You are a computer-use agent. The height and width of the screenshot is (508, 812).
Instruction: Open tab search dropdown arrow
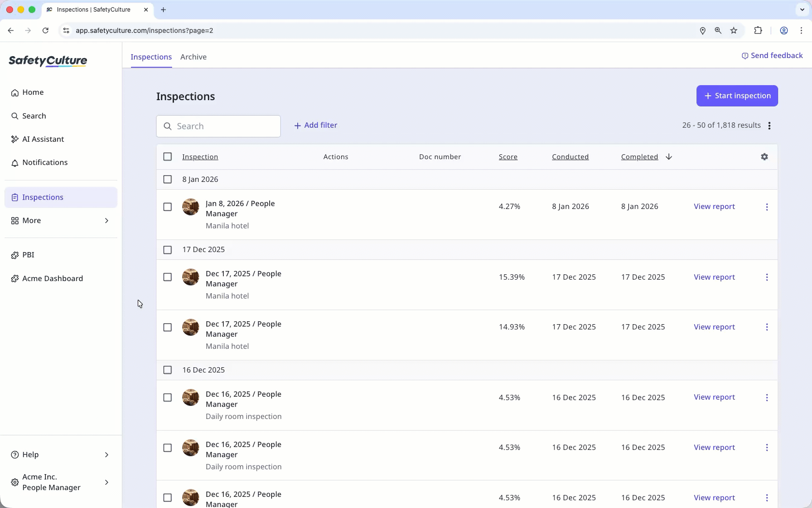(x=802, y=10)
